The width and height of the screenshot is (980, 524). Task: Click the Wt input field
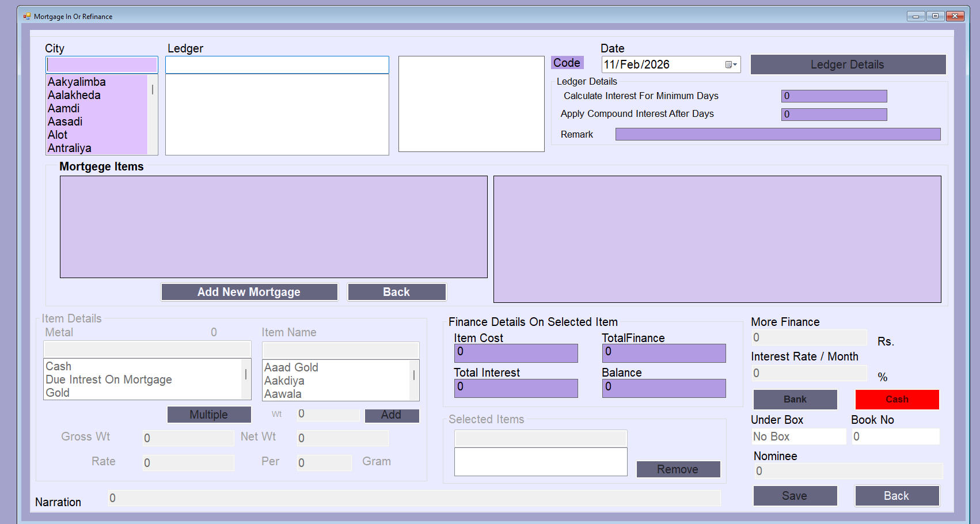[x=328, y=415]
